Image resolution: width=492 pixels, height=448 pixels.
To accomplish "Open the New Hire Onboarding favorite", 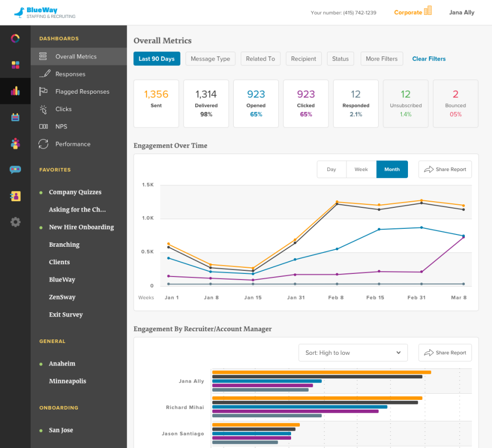I will click(x=81, y=227).
